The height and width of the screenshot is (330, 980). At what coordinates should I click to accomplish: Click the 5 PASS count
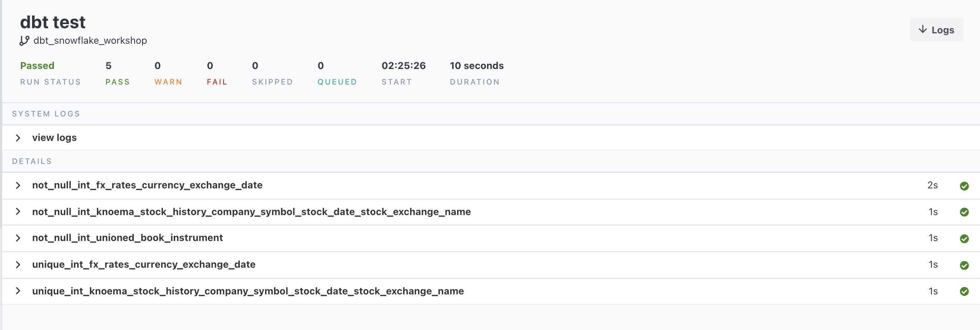[x=109, y=66]
